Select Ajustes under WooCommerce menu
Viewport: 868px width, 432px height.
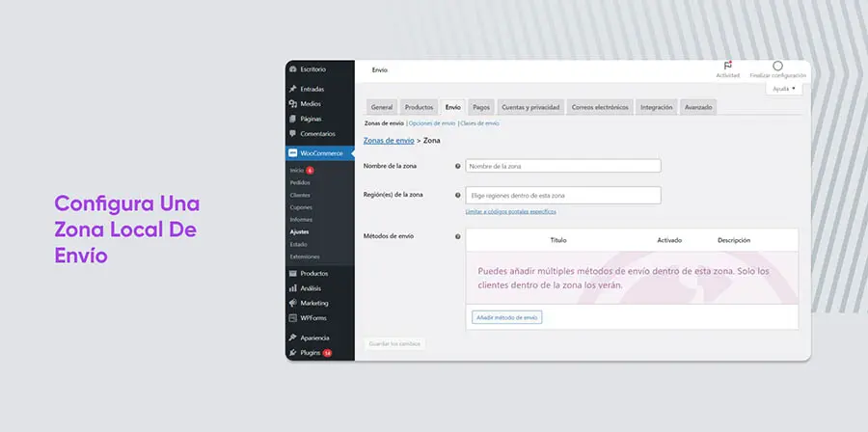[300, 232]
